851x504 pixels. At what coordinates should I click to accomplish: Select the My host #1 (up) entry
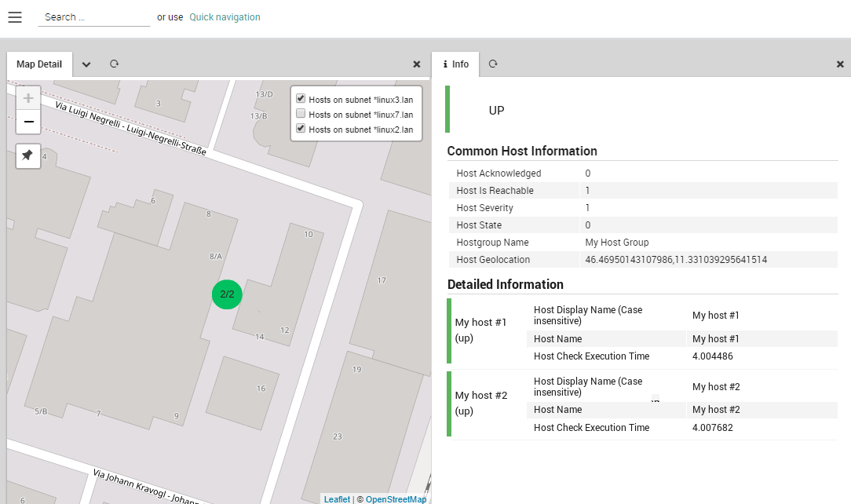(x=482, y=330)
